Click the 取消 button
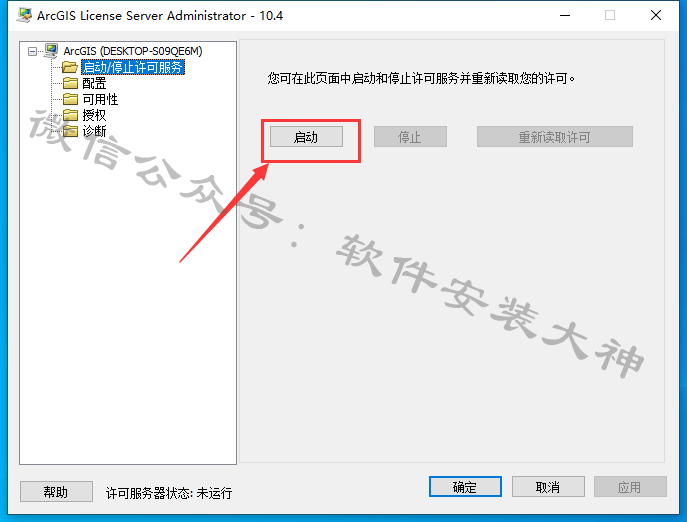This screenshot has width=687, height=522. coord(548,486)
